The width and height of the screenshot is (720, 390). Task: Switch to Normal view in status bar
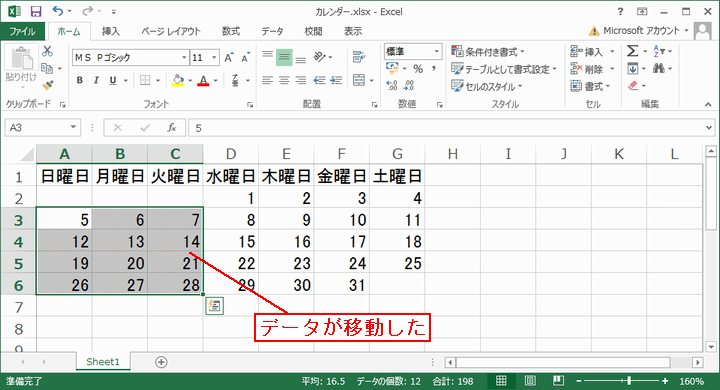(x=501, y=381)
